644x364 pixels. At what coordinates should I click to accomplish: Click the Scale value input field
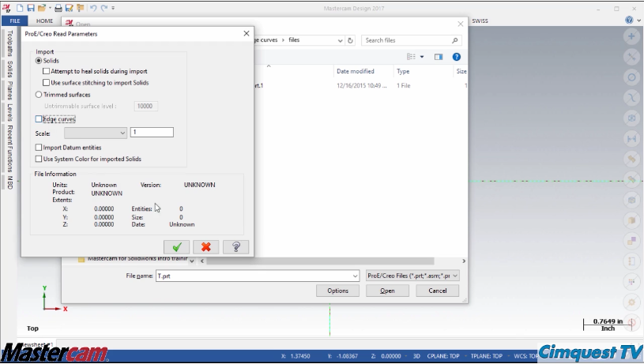pyautogui.click(x=152, y=132)
